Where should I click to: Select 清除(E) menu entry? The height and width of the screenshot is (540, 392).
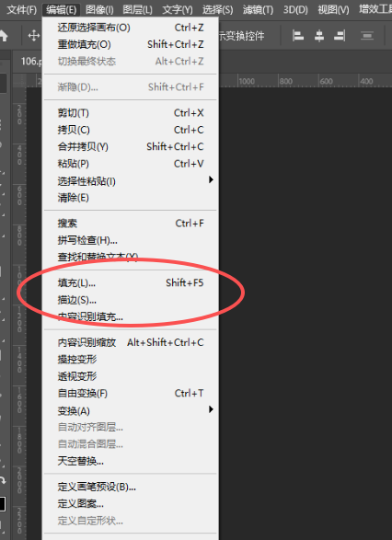pyautogui.click(x=131, y=198)
